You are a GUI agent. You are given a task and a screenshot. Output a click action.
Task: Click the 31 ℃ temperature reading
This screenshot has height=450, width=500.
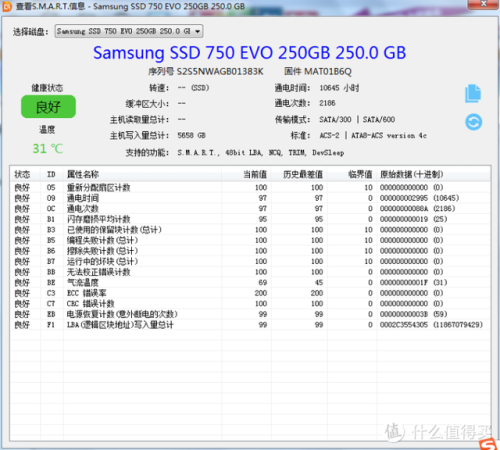(47, 149)
